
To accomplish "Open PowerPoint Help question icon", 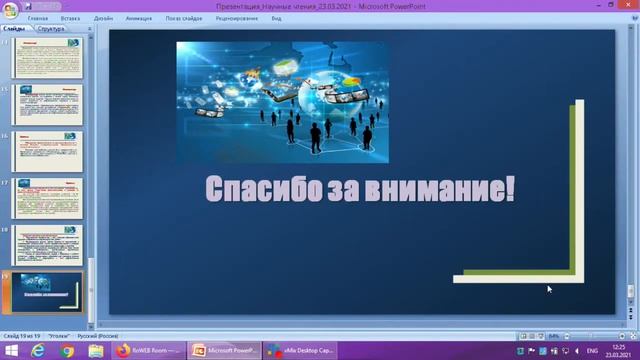I will [635, 18].
